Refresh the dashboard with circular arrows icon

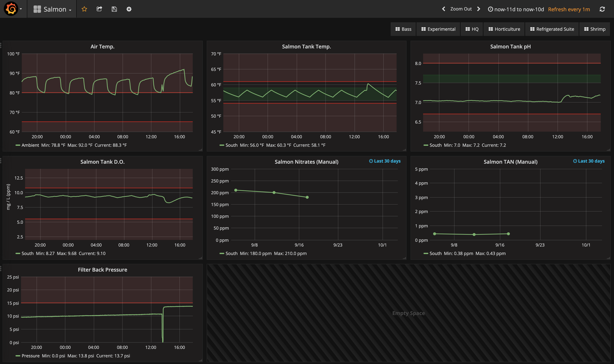602,9
